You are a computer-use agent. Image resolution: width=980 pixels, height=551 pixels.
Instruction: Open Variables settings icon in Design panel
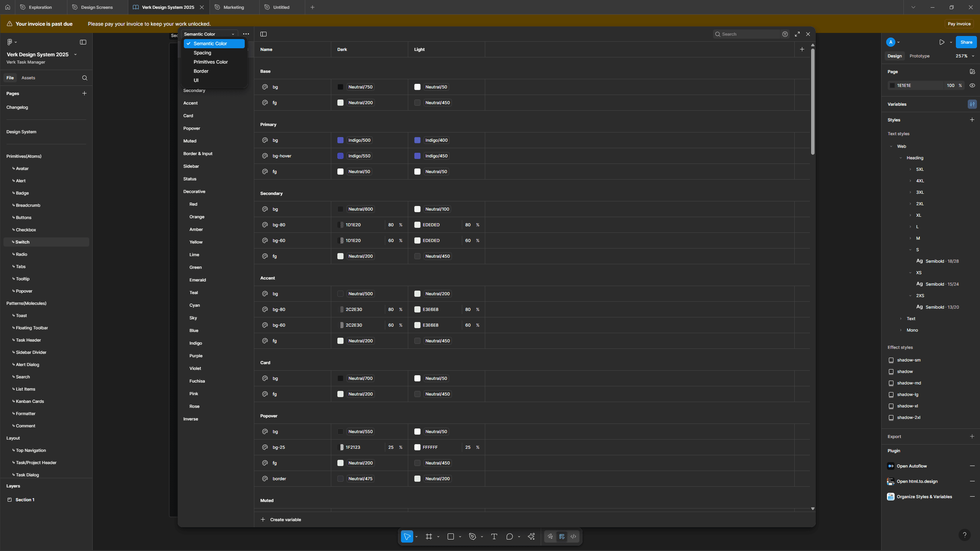(972, 104)
